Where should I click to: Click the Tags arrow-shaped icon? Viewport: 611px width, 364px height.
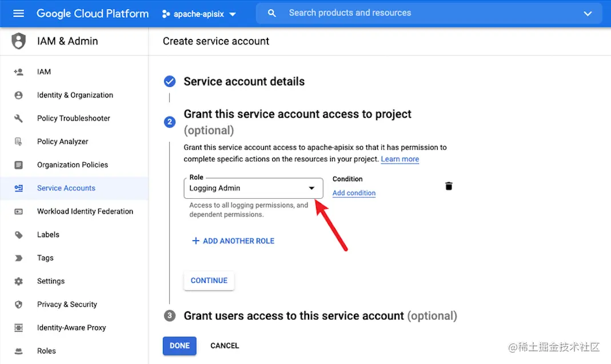coord(18,258)
